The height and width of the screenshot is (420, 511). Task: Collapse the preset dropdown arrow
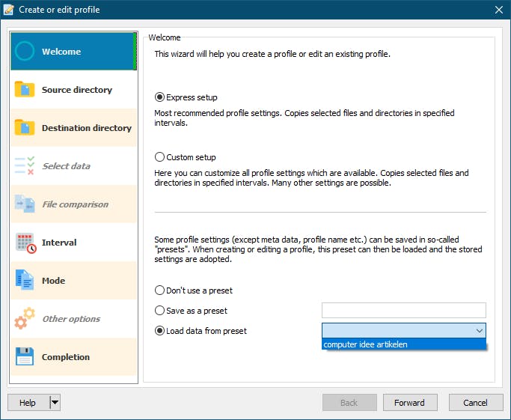479,331
